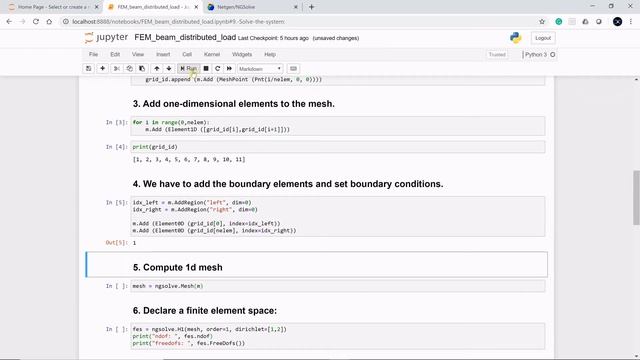This screenshot has width=640, height=360.
Task: Open the Cell menu
Action: tap(187, 54)
